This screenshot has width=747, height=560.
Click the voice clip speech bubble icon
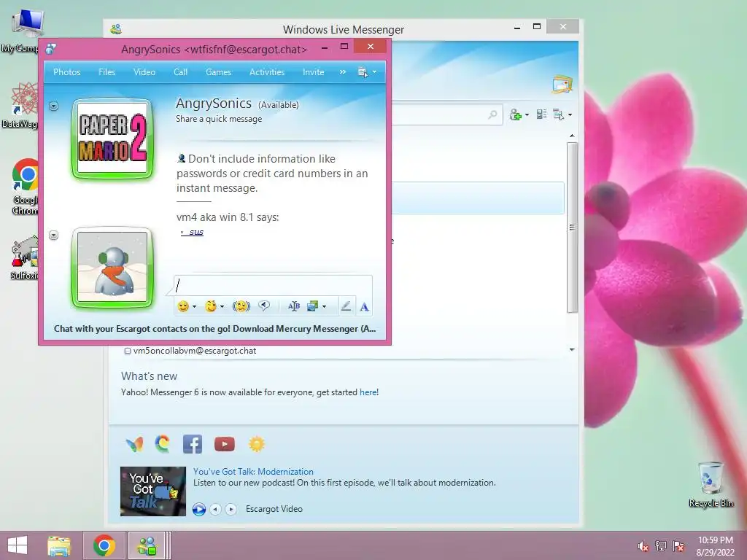pos(264,306)
